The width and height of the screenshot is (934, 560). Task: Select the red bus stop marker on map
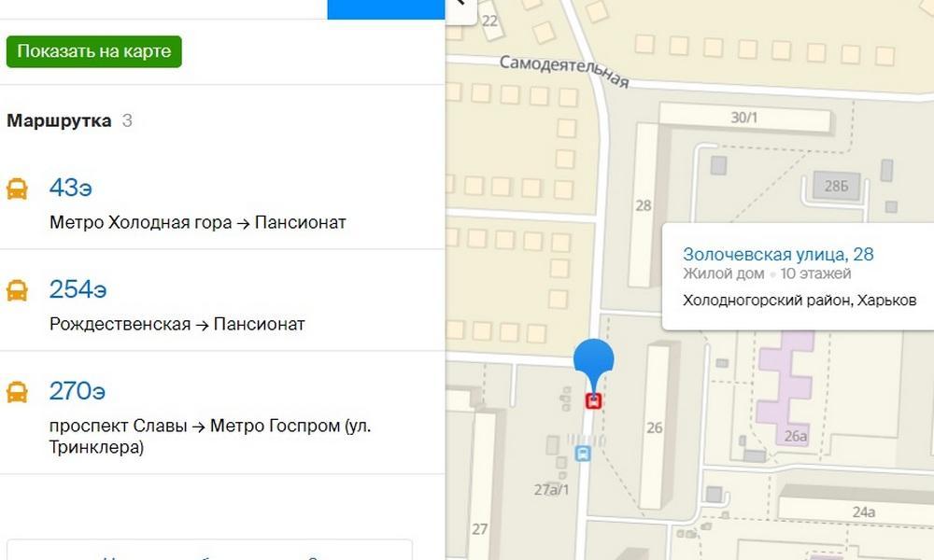pos(593,401)
